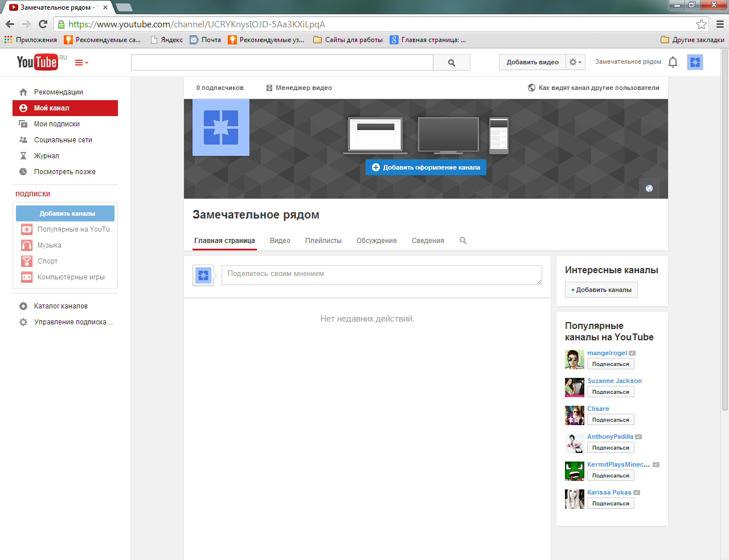Click the Поделитесь своим мнением text box

tap(382, 275)
